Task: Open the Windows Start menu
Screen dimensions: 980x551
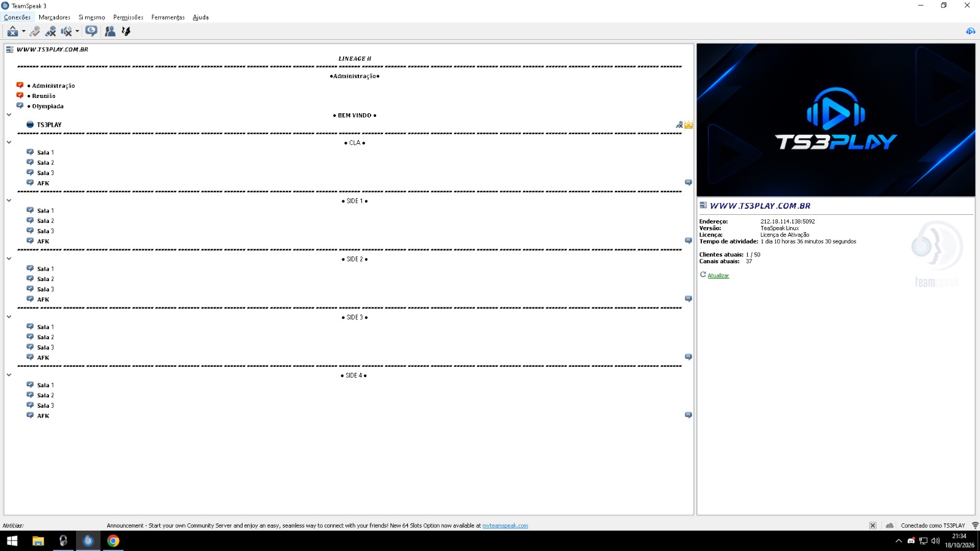Action: tap(12, 541)
